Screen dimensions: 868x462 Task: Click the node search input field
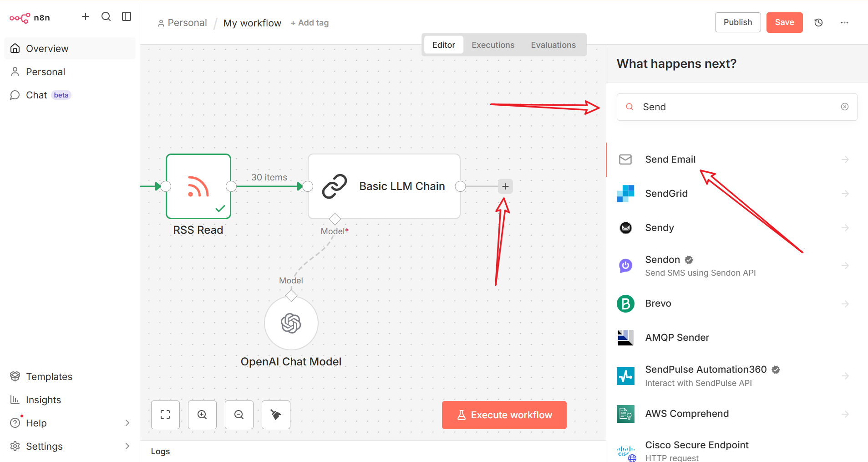[737, 107]
